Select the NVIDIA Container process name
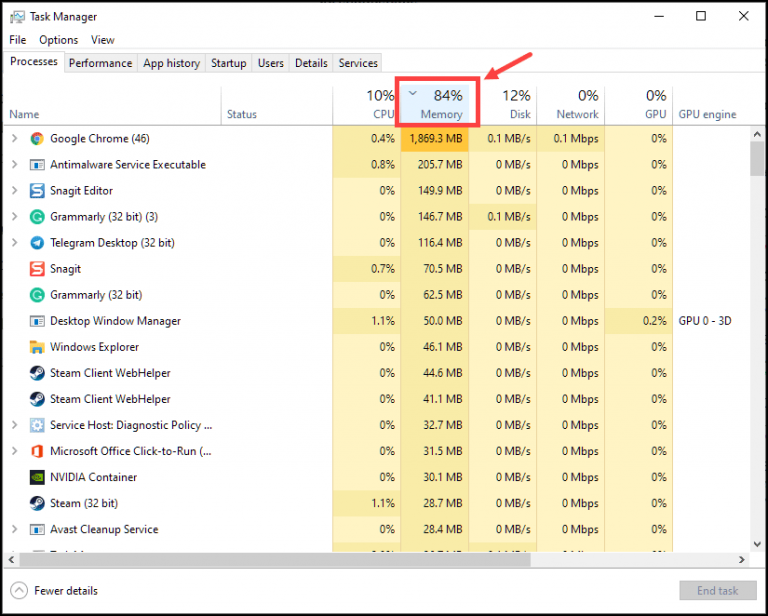 [94, 477]
